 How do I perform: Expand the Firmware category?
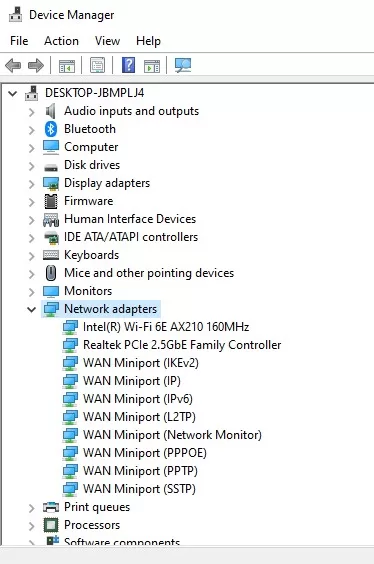32,202
